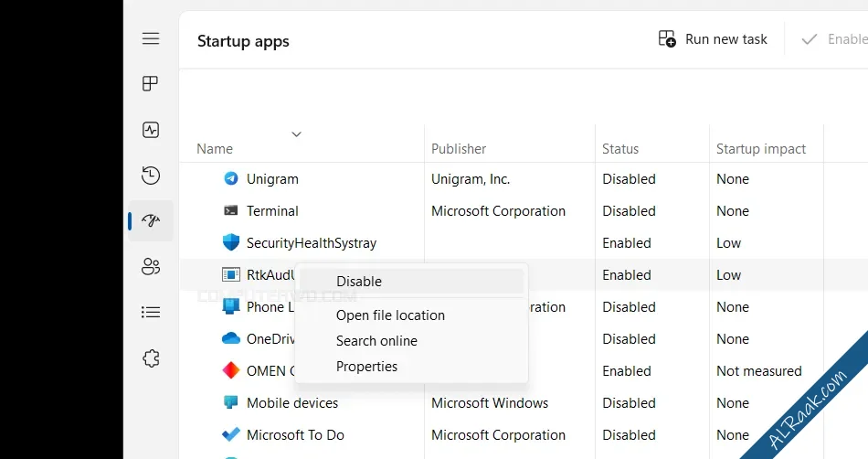Open the Services page icon

pos(151,358)
